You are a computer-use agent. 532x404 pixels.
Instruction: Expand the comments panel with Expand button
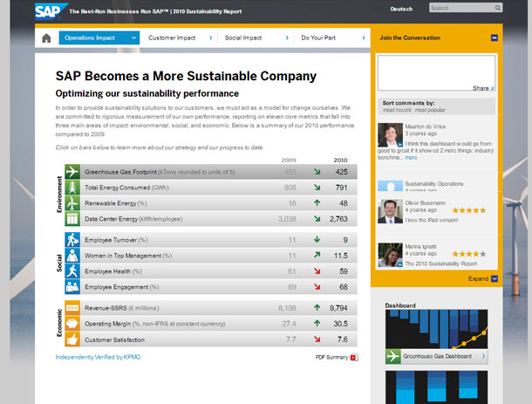coord(483,278)
